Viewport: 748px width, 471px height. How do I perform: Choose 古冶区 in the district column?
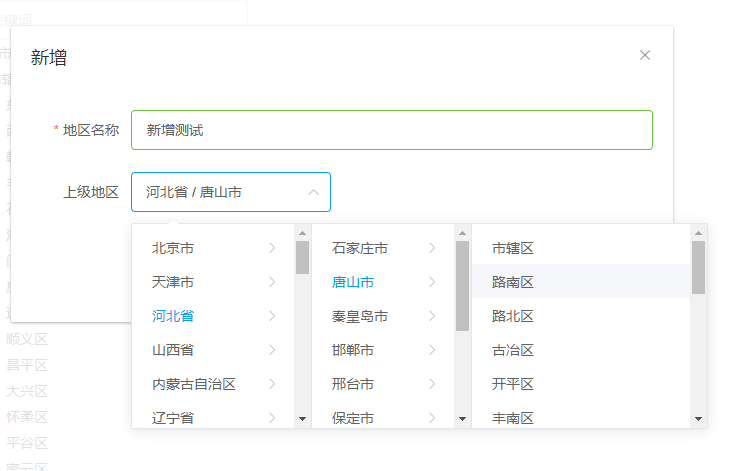[513, 350]
